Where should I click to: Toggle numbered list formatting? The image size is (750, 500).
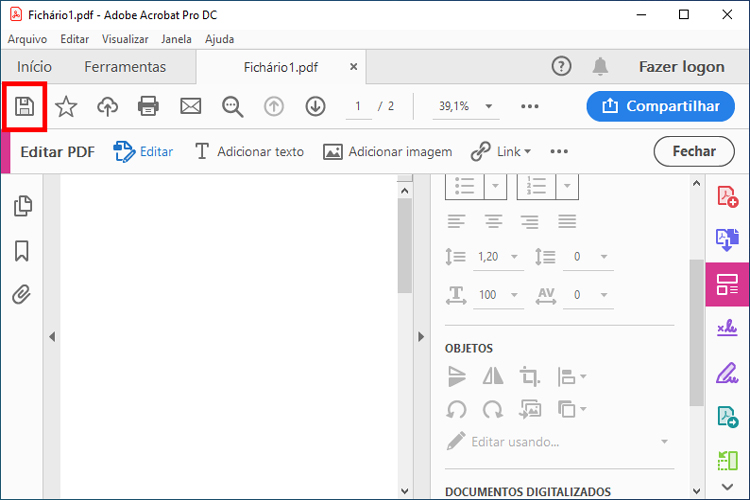coord(536,186)
